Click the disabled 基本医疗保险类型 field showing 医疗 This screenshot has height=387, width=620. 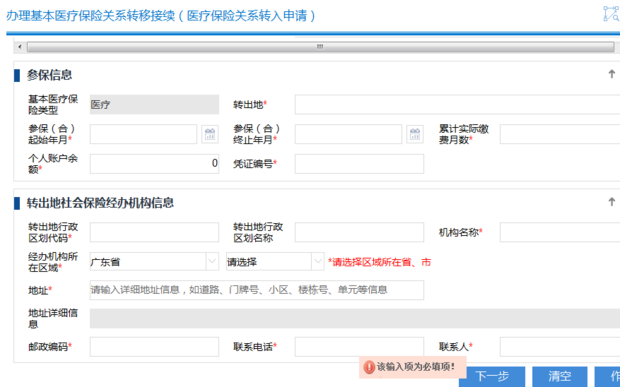[x=154, y=104]
